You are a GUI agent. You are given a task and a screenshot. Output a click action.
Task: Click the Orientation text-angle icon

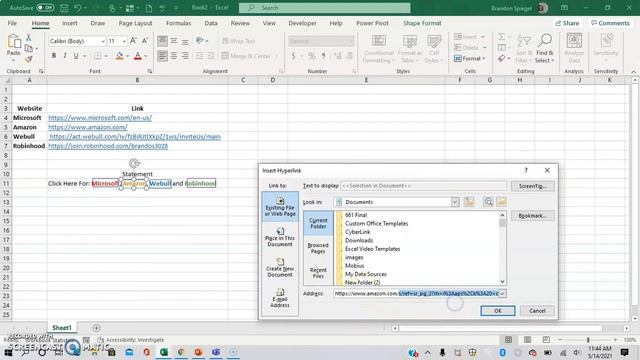pyautogui.click(x=200, y=41)
